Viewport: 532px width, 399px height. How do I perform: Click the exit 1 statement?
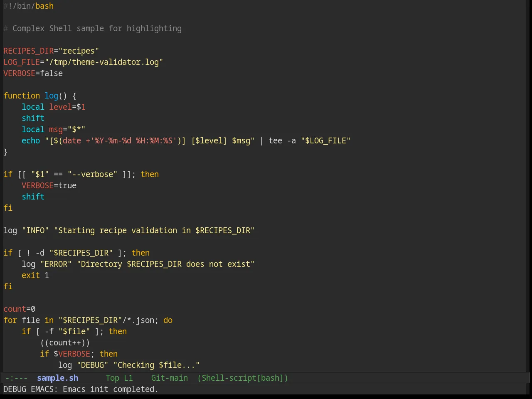point(35,275)
